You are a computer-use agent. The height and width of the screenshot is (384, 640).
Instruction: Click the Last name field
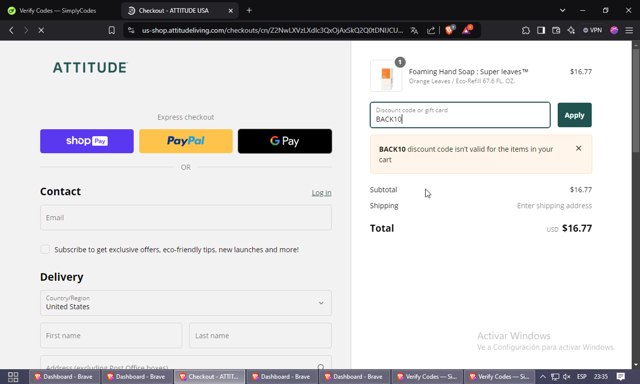(x=260, y=335)
